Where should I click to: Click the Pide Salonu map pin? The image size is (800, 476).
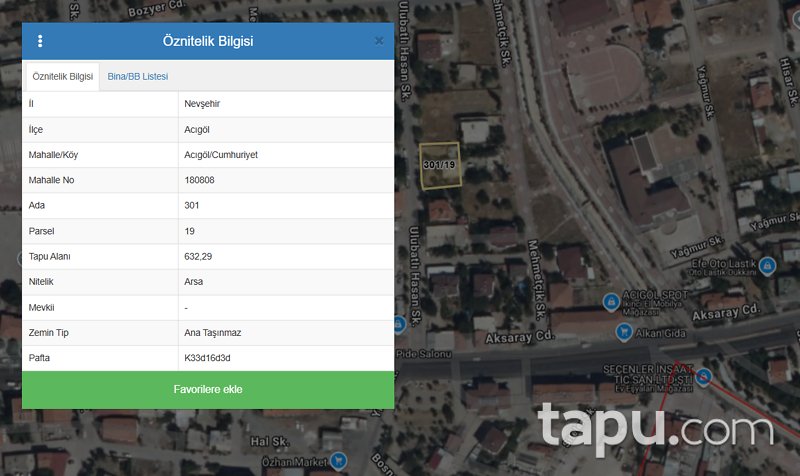click(x=399, y=324)
